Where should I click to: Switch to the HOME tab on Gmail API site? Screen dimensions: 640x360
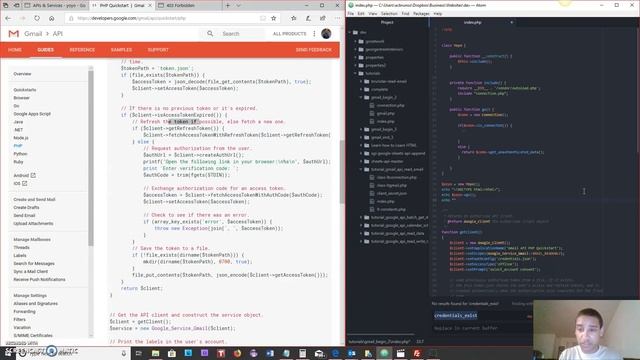coord(15,50)
